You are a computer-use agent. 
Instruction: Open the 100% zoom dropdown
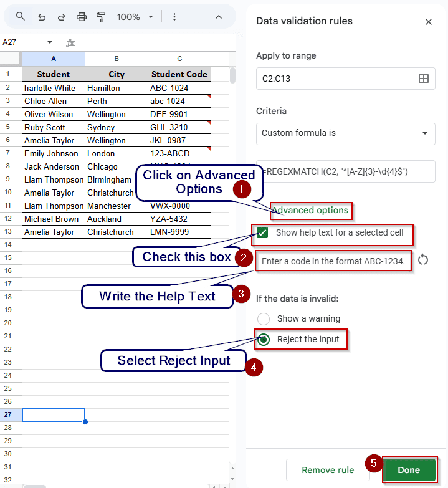pos(135,17)
